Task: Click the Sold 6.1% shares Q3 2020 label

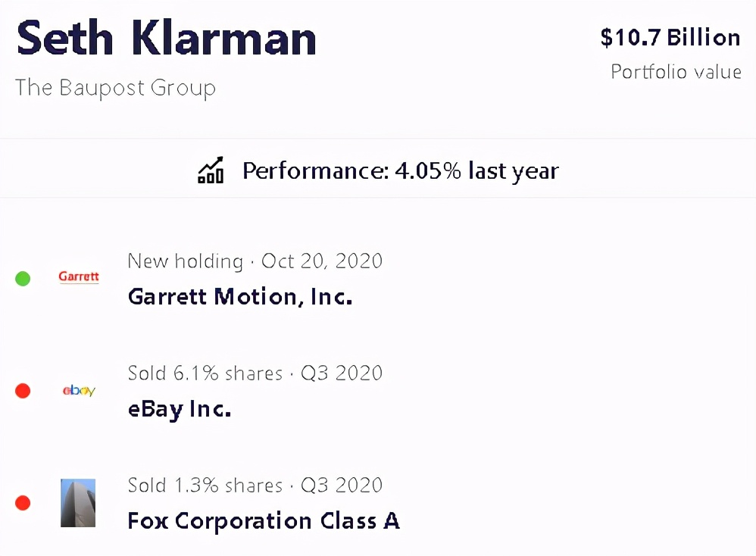Action: [255, 373]
